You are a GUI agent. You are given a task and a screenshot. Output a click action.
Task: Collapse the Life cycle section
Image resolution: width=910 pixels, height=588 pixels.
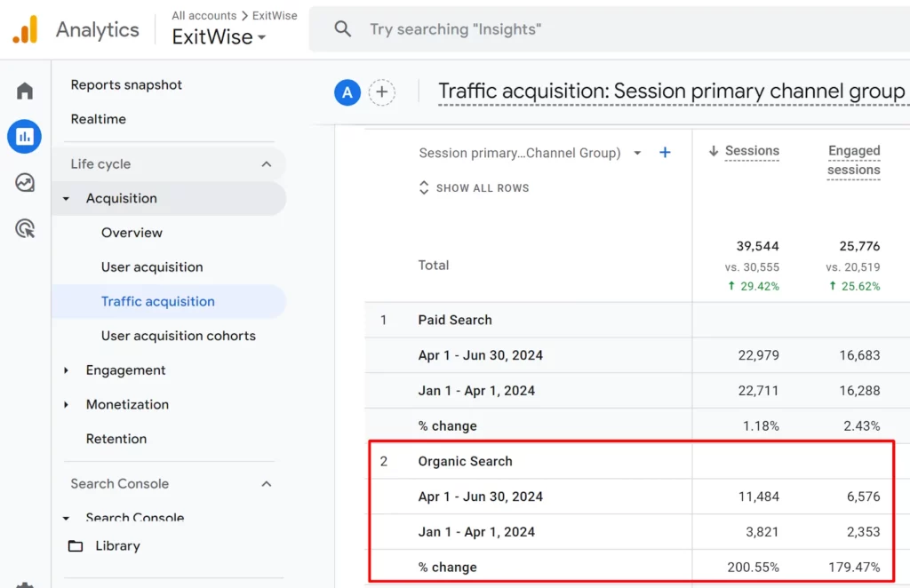tap(266, 163)
